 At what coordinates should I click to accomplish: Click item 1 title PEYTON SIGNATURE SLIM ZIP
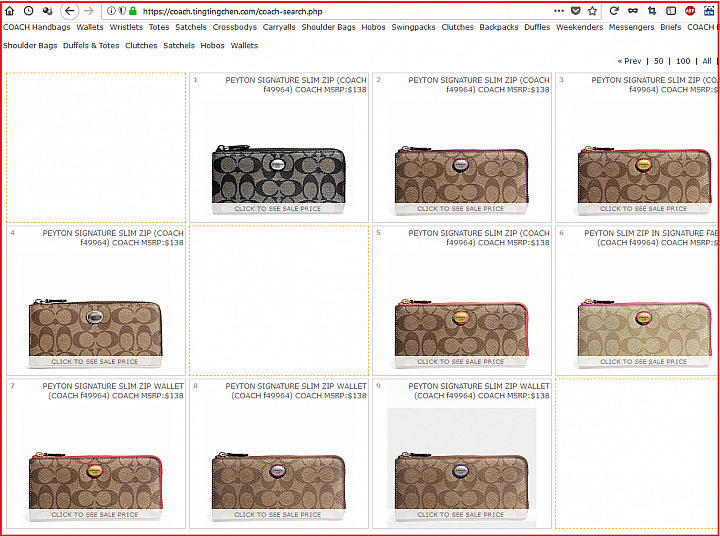click(x=296, y=85)
